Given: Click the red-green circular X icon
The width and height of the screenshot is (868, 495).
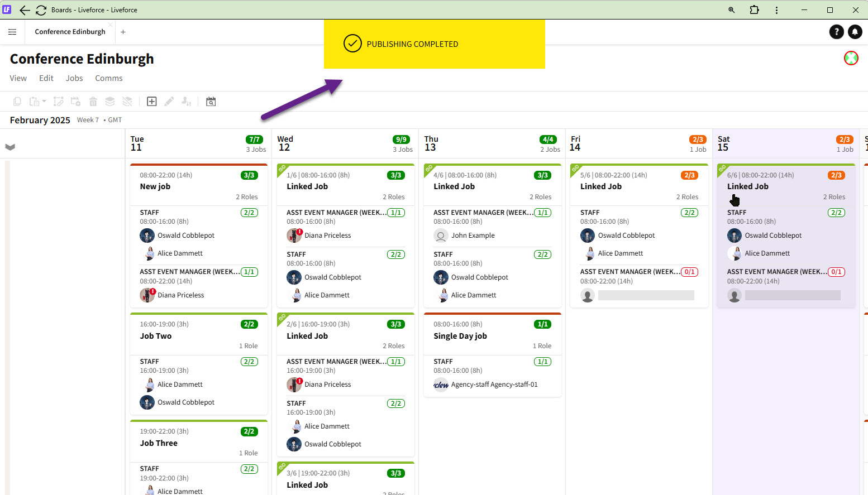Looking at the screenshot, I should tap(851, 58).
